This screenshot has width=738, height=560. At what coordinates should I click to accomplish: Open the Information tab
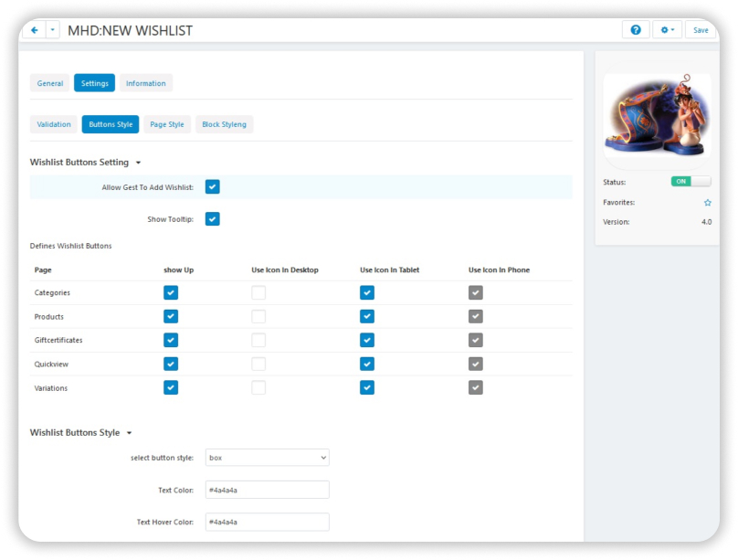146,83
